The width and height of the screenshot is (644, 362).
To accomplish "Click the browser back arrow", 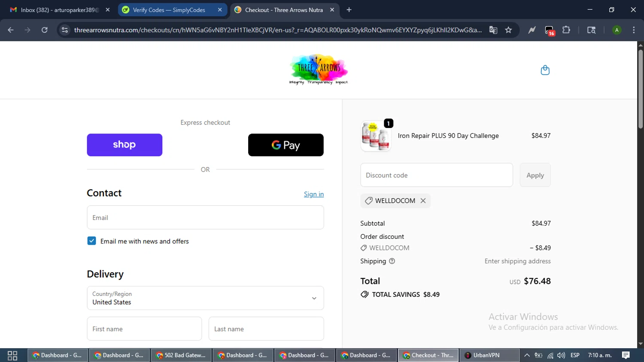I will pyautogui.click(x=11, y=30).
